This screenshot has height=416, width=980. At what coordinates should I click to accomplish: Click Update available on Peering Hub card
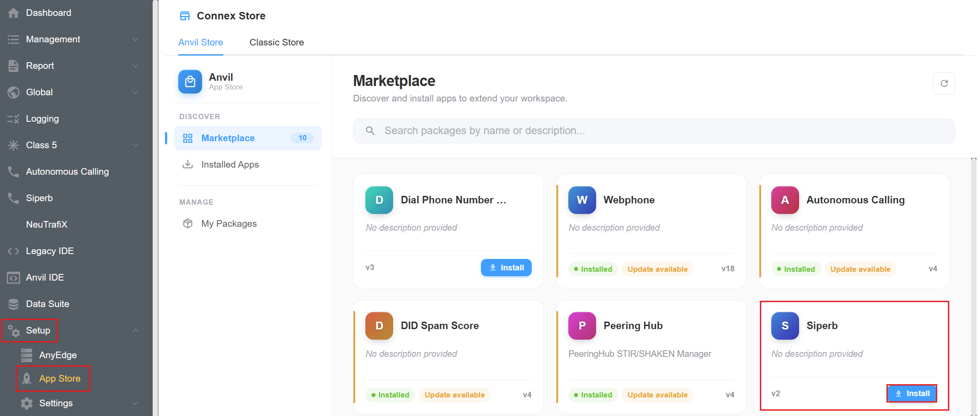point(657,395)
